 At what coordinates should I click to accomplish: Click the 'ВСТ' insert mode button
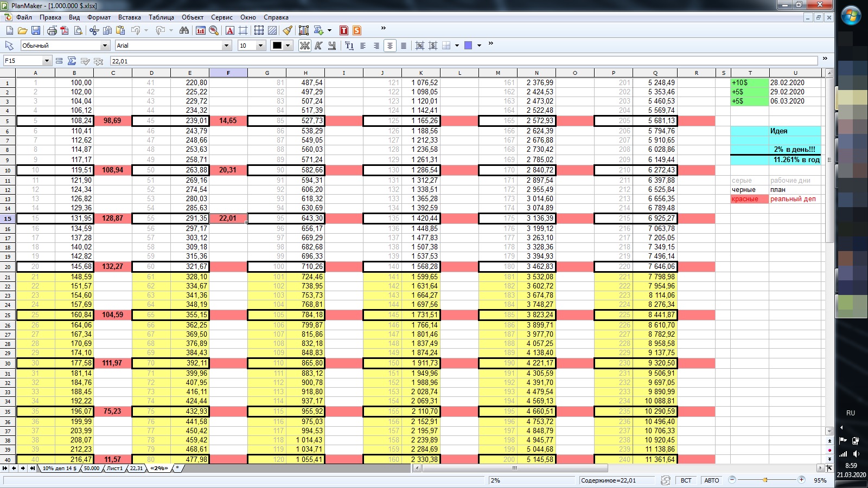(686, 480)
